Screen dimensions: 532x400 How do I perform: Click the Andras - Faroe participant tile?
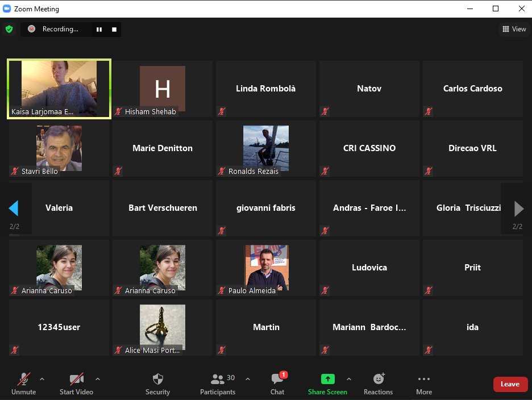point(369,208)
